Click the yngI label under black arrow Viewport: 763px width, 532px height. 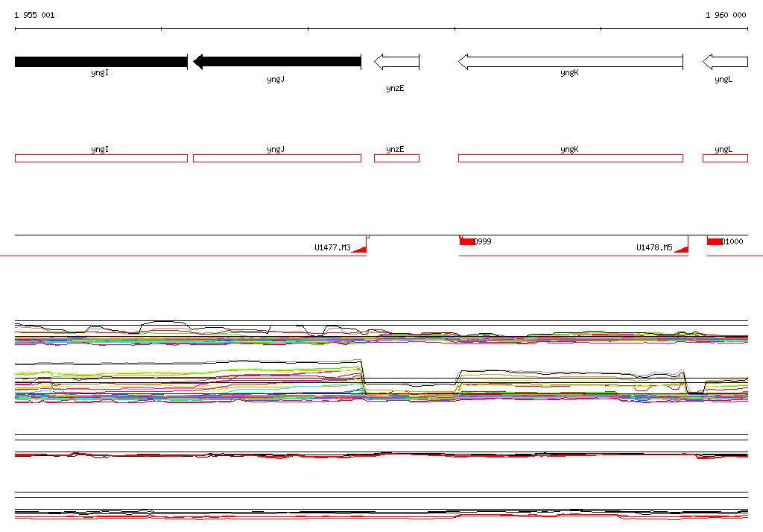pos(100,72)
